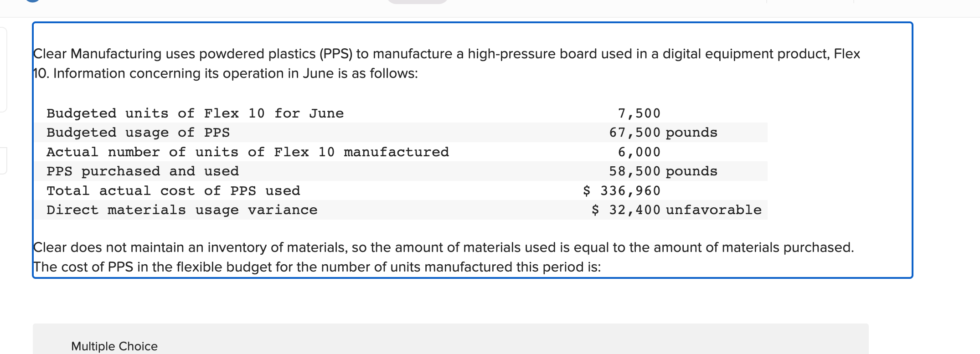
Task: Select the 'Budgeted usage of PPS' shaded row
Action: 139,132
